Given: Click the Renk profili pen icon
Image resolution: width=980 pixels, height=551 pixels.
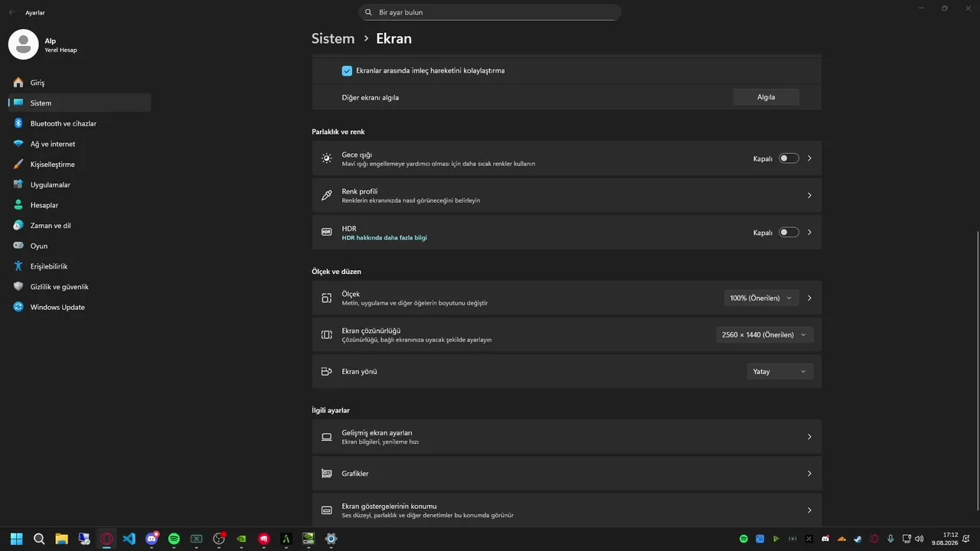Looking at the screenshot, I should [x=327, y=195].
